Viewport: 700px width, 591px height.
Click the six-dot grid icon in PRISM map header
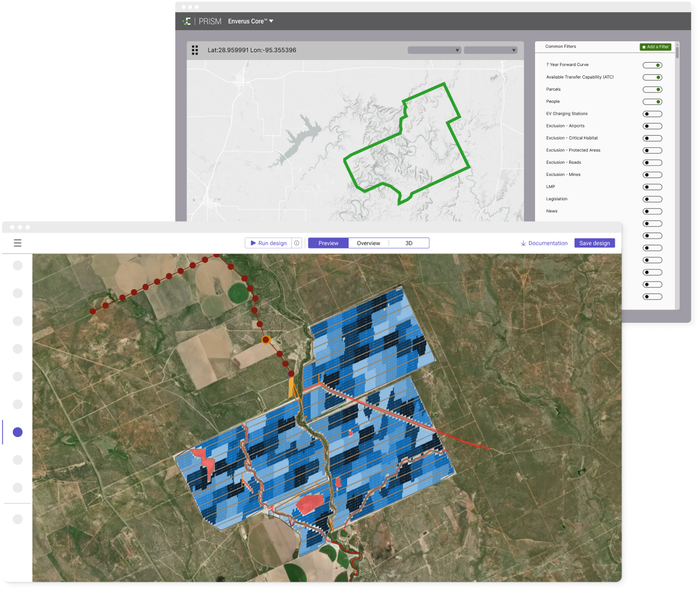click(x=195, y=50)
